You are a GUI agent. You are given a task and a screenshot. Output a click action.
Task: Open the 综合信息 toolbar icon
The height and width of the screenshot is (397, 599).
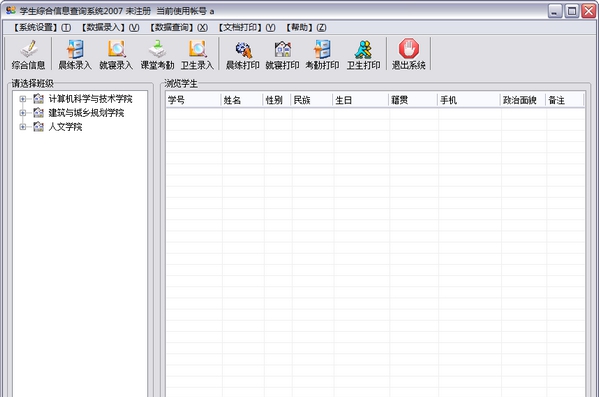click(x=29, y=49)
